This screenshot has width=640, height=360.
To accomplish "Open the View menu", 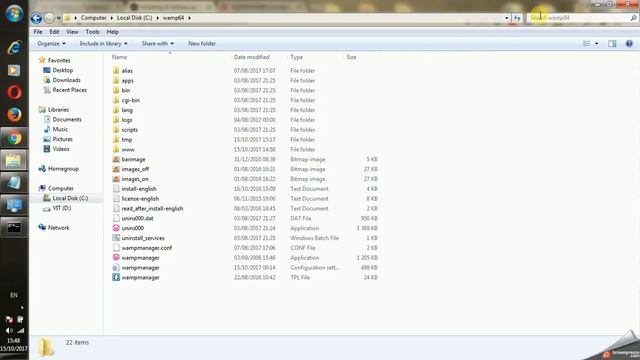I will 72,32.
